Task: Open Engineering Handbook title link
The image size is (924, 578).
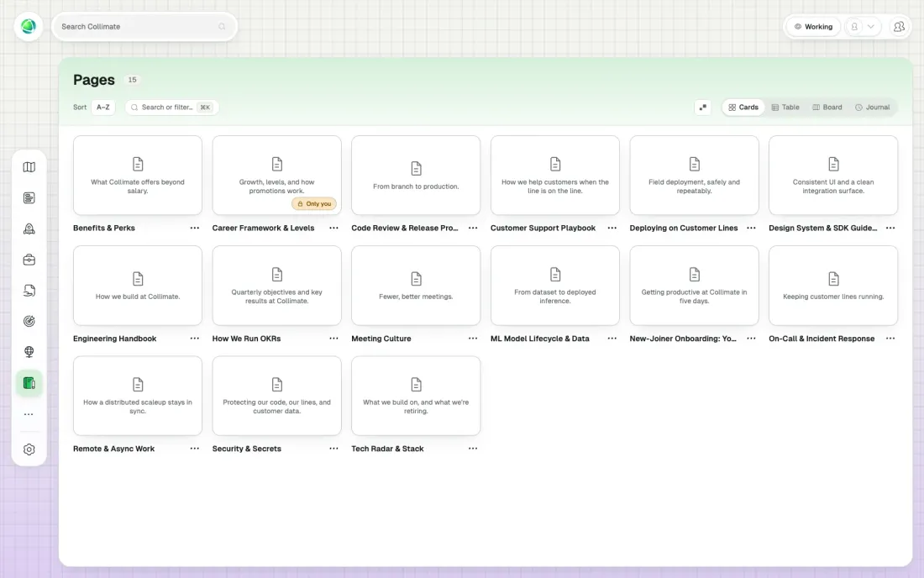Action: pos(114,339)
